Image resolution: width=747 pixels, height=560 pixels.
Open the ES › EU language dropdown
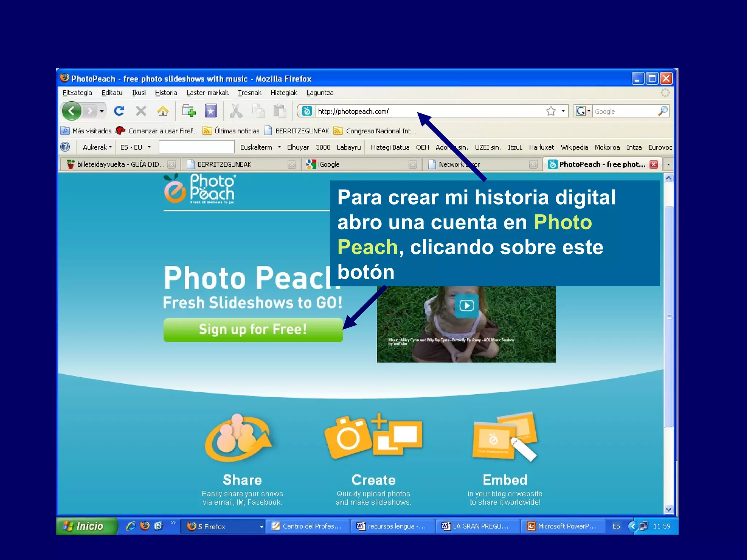tap(135, 147)
